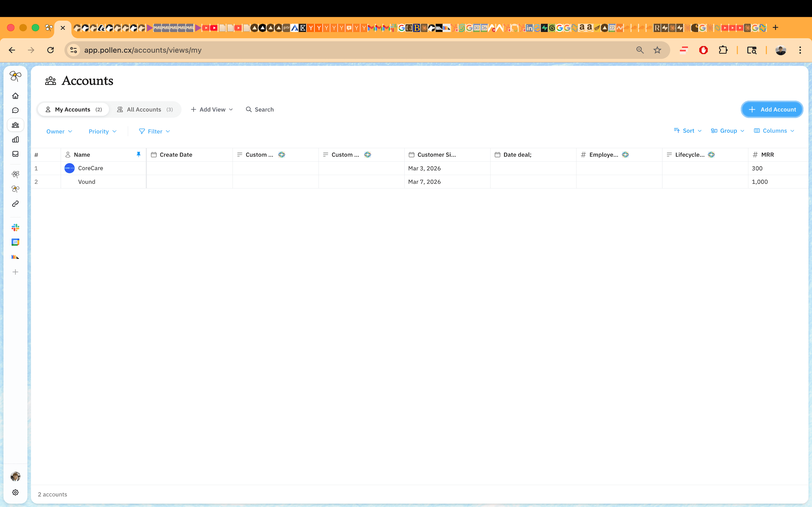The width and height of the screenshot is (812, 507).
Task: Open the Priority filter dropdown
Action: pos(103,131)
